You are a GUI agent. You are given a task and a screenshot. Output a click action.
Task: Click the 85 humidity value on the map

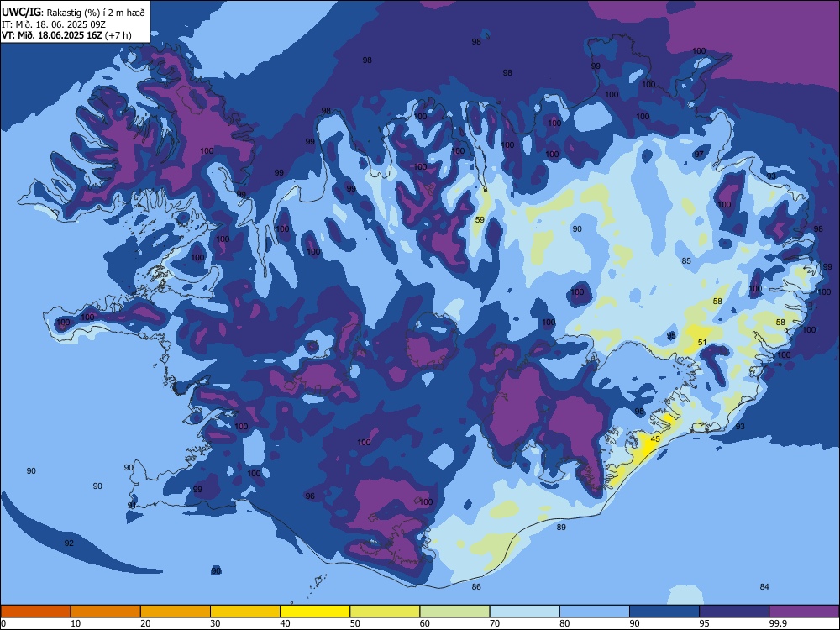coord(686,261)
